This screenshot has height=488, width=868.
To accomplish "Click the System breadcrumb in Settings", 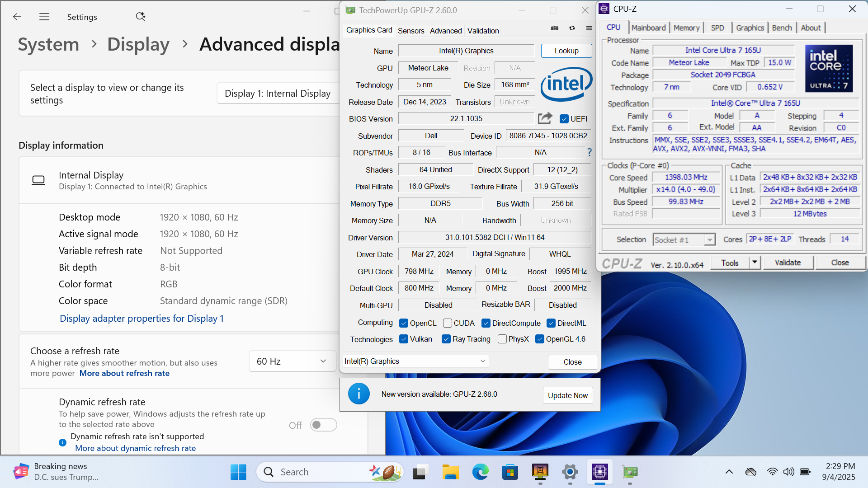I will (x=48, y=44).
